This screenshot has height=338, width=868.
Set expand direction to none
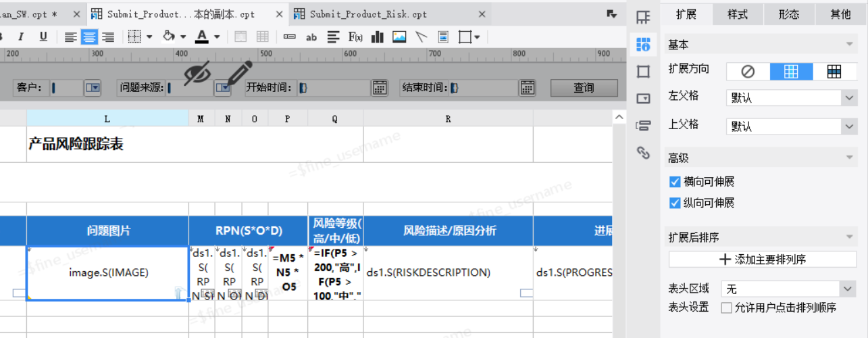(748, 71)
